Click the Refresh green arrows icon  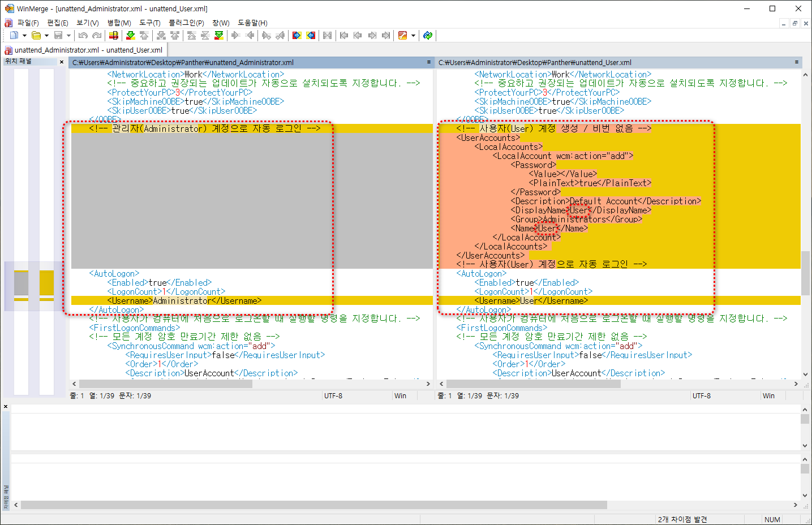tap(428, 35)
